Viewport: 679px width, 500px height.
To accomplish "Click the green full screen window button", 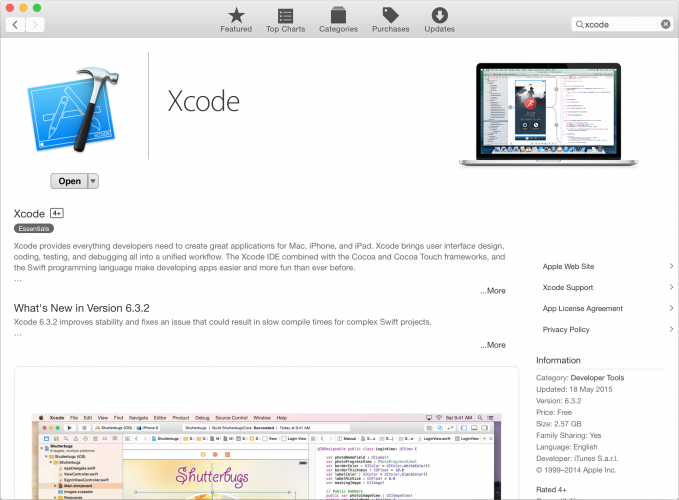I will click(x=37, y=7).
